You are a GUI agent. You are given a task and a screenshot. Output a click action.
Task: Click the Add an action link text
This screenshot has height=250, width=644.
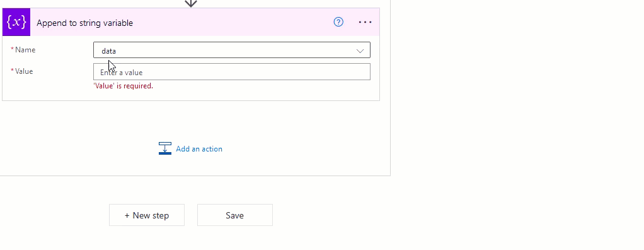pos(199,149)
